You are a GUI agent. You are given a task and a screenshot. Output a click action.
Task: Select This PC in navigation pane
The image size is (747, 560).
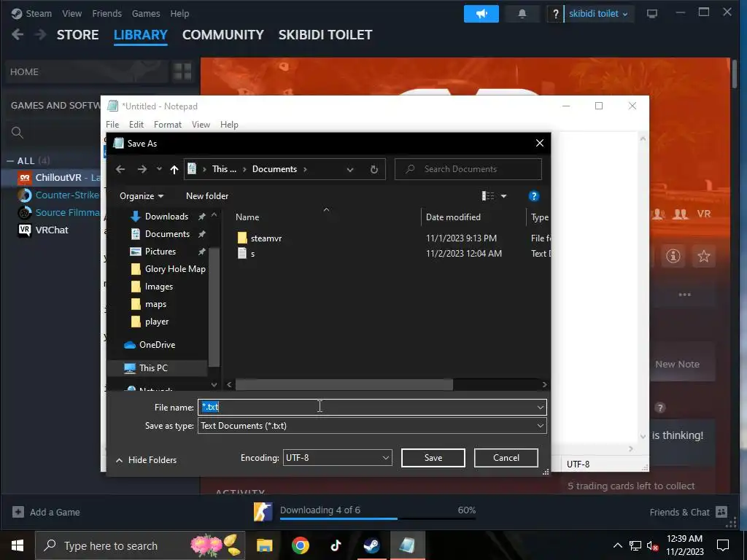153,368
